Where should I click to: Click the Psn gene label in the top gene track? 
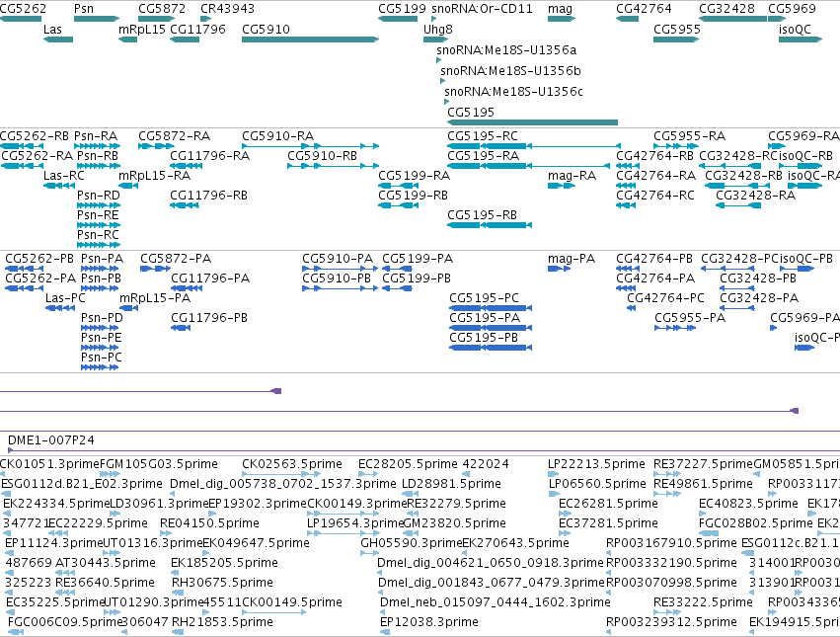(x=84, y=9)
